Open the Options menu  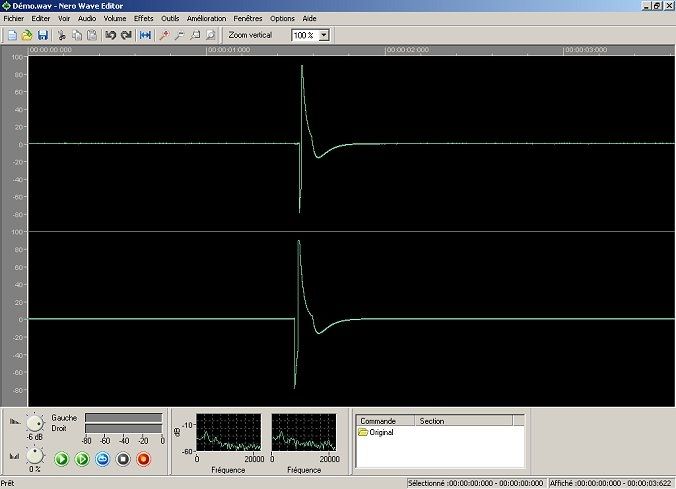(x=282, y=19)
